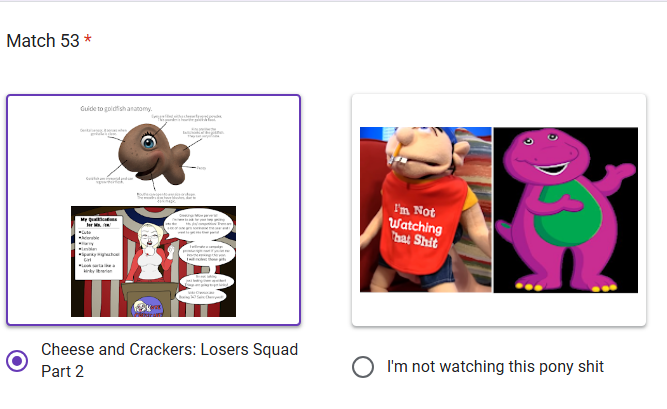Click the round logo on the podium
Viewport: 667px width, 409px height.
(x=148, y=307)
